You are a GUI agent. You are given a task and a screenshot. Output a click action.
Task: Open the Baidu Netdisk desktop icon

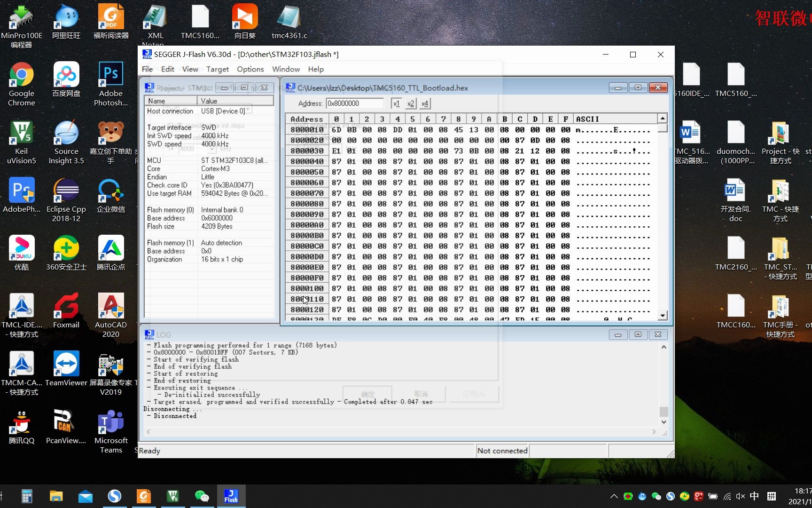pos(66,79)
